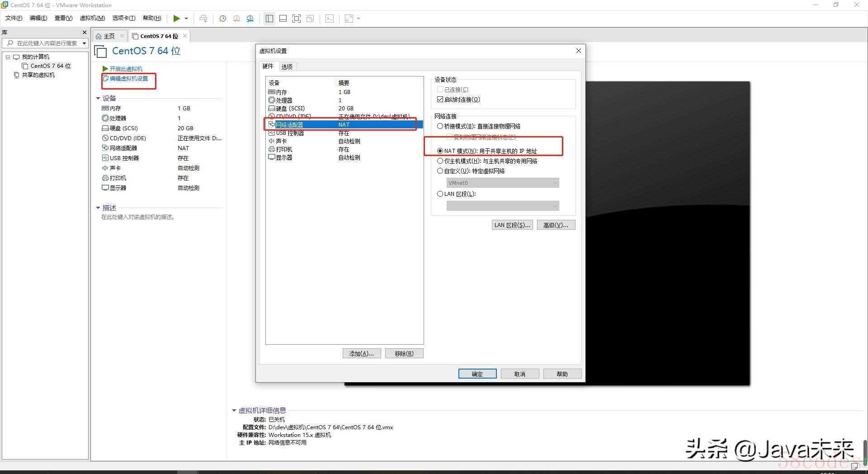Click the green power on toolbar icon
Screen dimensions: 868x474
[x=176, y=19]
